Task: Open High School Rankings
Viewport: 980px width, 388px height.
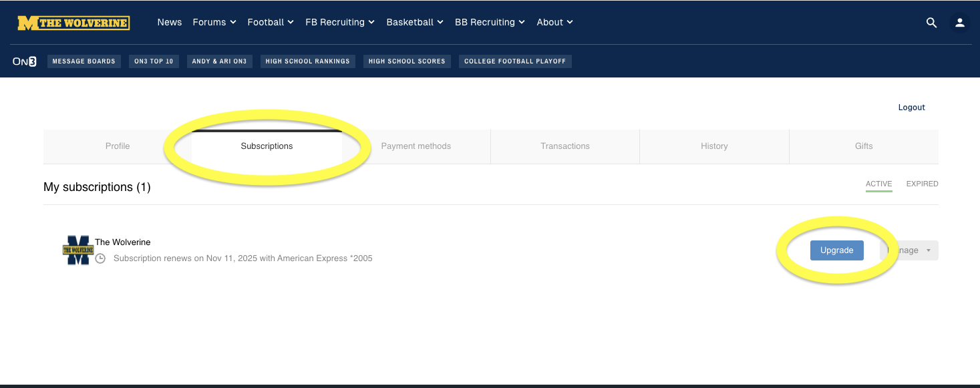Action: (308, 61)
